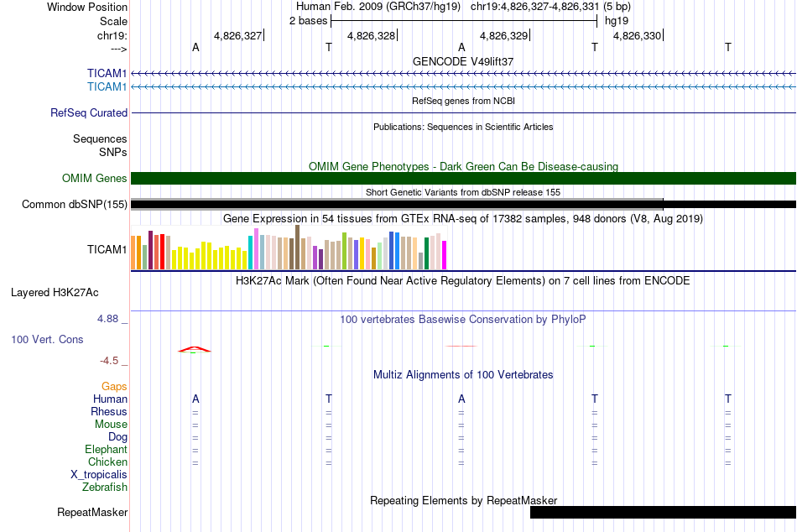
Task: Select the Dog alignment row label
Action: coord(117,437)
